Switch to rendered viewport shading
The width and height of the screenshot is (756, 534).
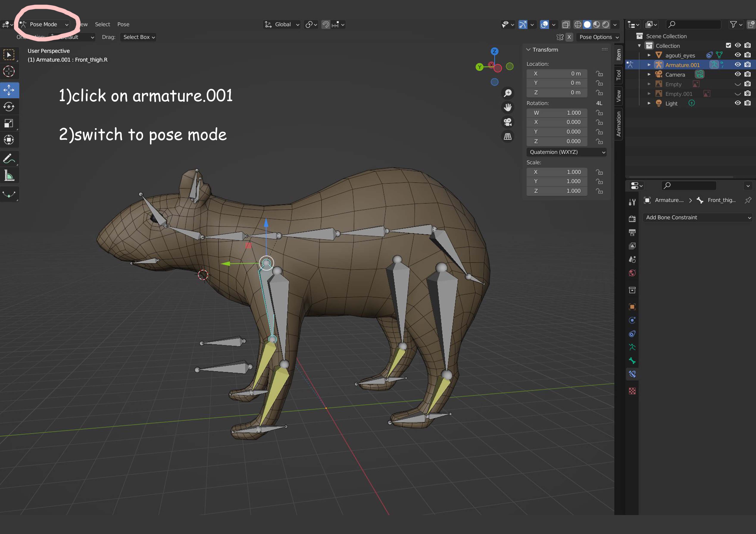click(606, 24)
